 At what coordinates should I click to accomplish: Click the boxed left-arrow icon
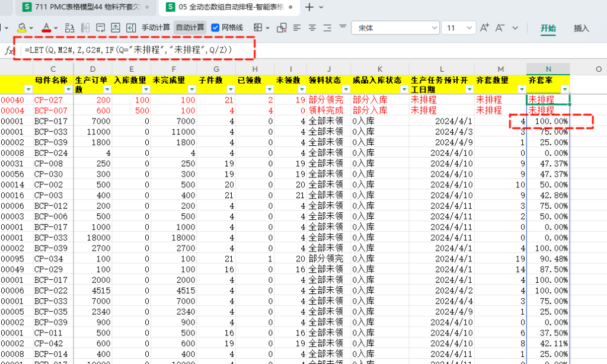coord(131,27)
